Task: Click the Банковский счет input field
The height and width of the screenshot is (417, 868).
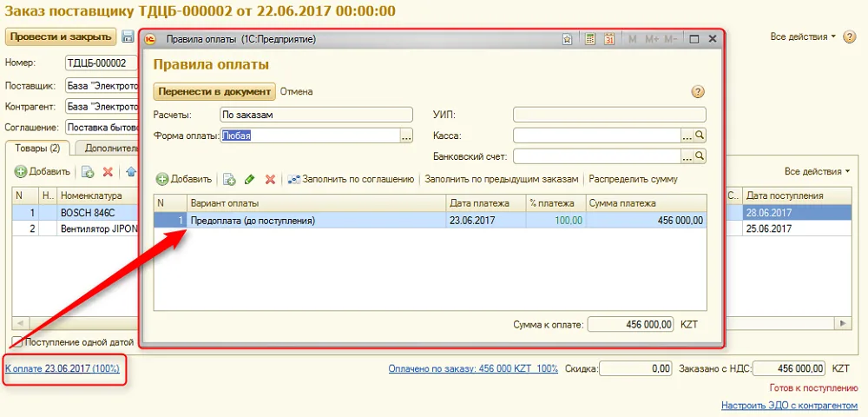Action: point(597,156)
